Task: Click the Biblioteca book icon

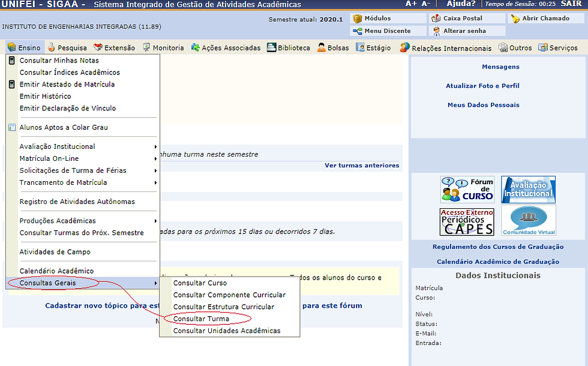Action: pos(271,47)
